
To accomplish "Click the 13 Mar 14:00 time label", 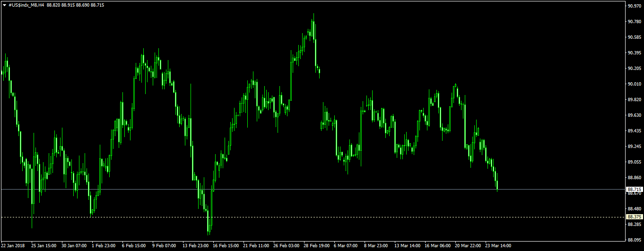I will click(407, 246).
